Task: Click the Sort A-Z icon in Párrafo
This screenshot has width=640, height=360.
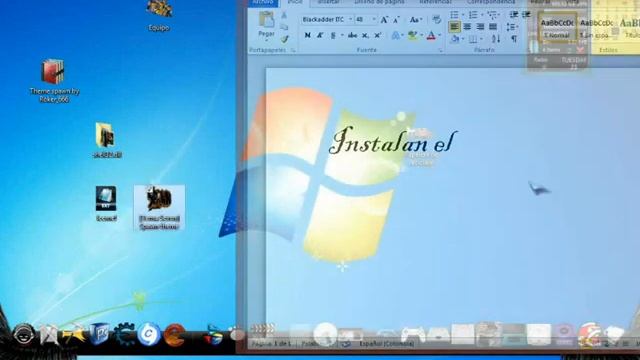Action: pos(496,39)
